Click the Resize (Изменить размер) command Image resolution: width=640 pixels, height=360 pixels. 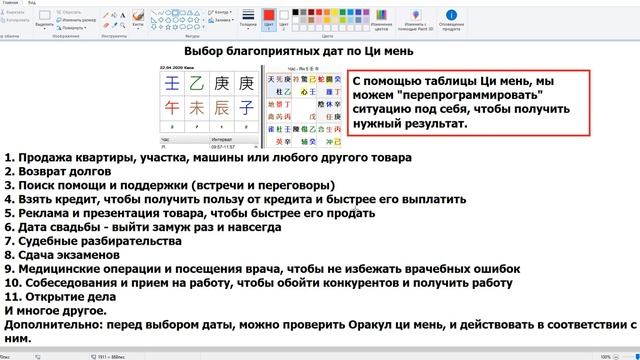click(x=76, y=20)
